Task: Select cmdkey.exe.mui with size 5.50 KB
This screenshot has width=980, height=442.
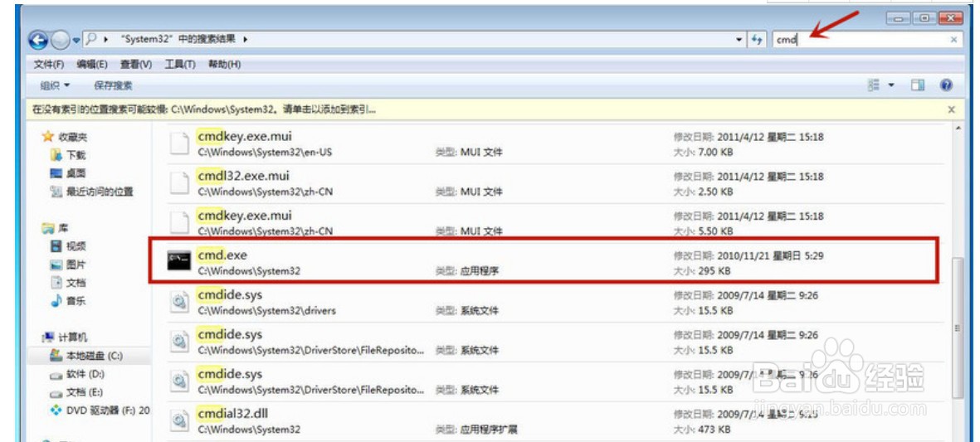Action: (x=244, y=216)
